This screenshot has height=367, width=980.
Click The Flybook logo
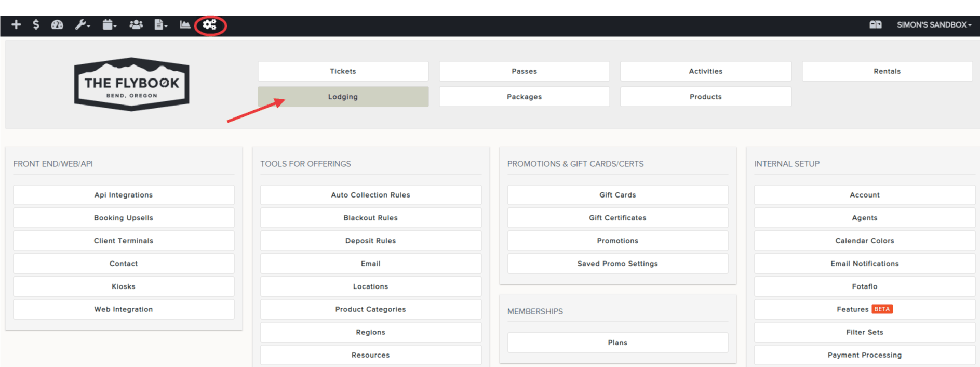pyautogui.click(x=131, y=84)
